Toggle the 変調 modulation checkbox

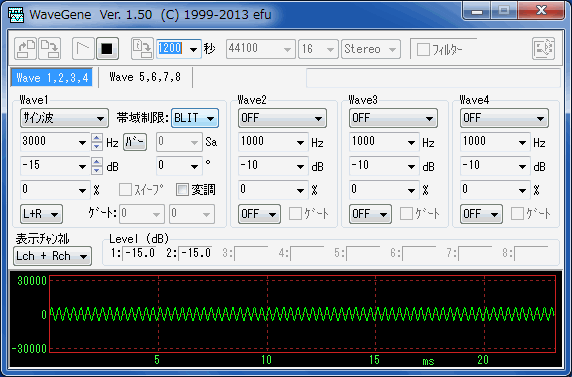[x=182, y=190]
